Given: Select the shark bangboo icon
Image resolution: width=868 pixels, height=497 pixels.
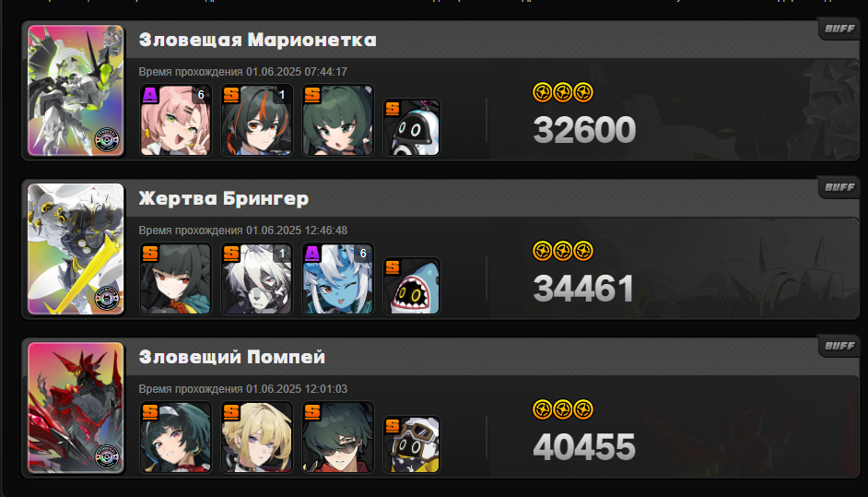Looking at the screenshot, I should click(x=411, y=286).
